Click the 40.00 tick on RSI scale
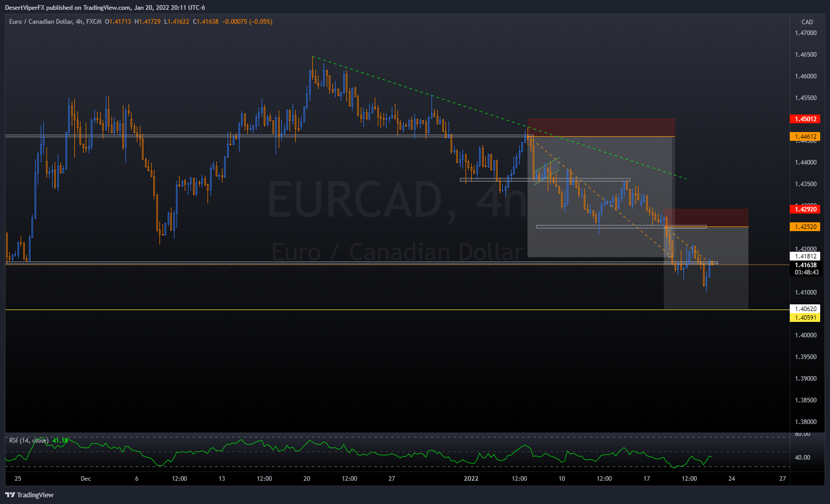The image size is (830, 504). point(802,458)
